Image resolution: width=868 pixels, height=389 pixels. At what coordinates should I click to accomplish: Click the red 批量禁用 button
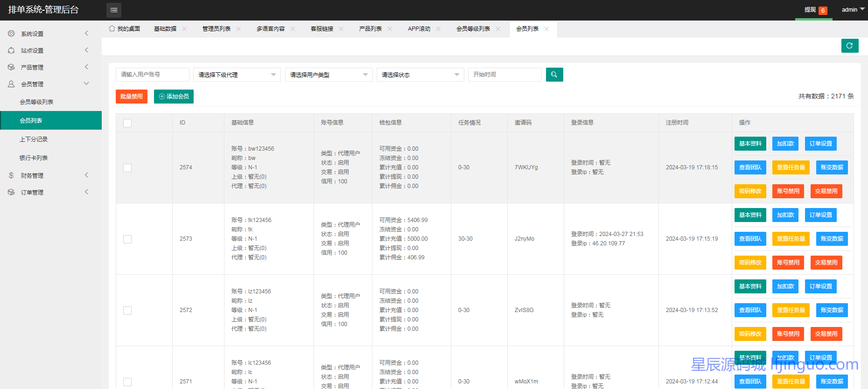point(132,97)
